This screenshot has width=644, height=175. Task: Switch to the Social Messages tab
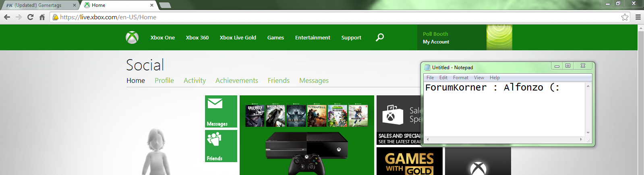tap(314, 80)
